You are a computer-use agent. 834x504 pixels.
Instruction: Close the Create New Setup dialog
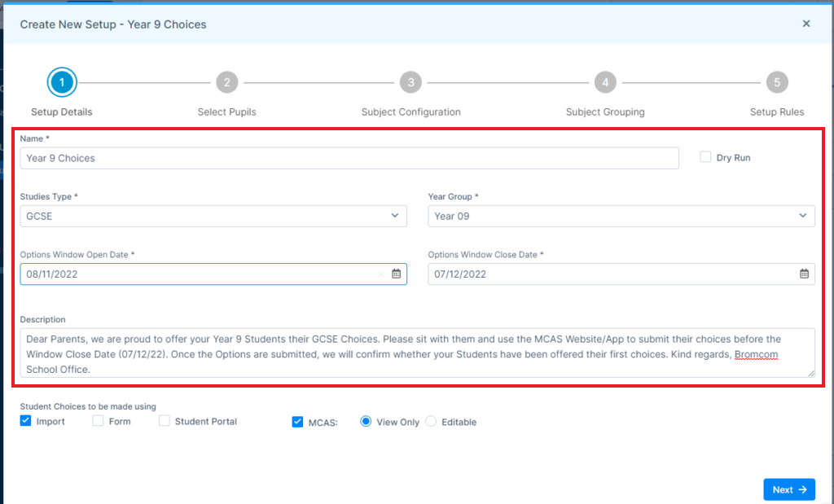click(x=806, y=24)
